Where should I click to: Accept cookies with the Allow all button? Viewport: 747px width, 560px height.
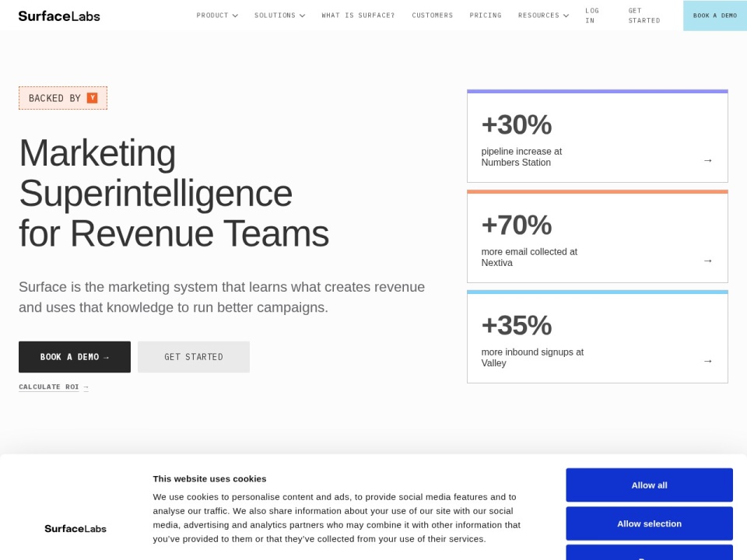[x=649, y=485]
